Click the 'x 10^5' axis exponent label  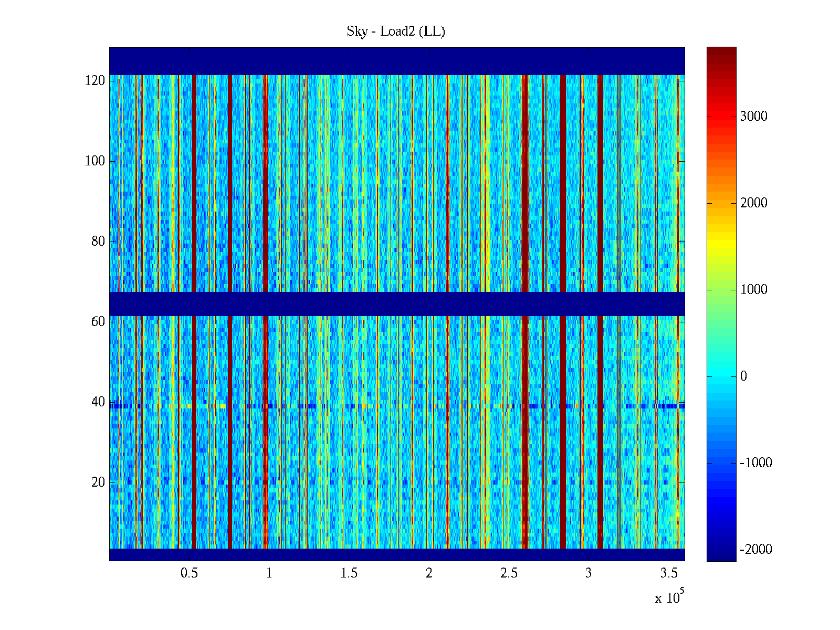[669, 597]
